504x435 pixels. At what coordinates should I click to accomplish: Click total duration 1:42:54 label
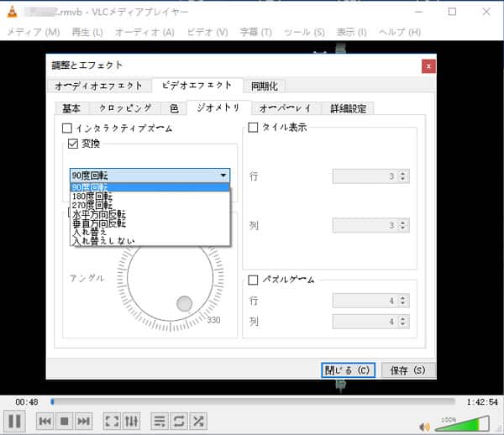(482, 402)
